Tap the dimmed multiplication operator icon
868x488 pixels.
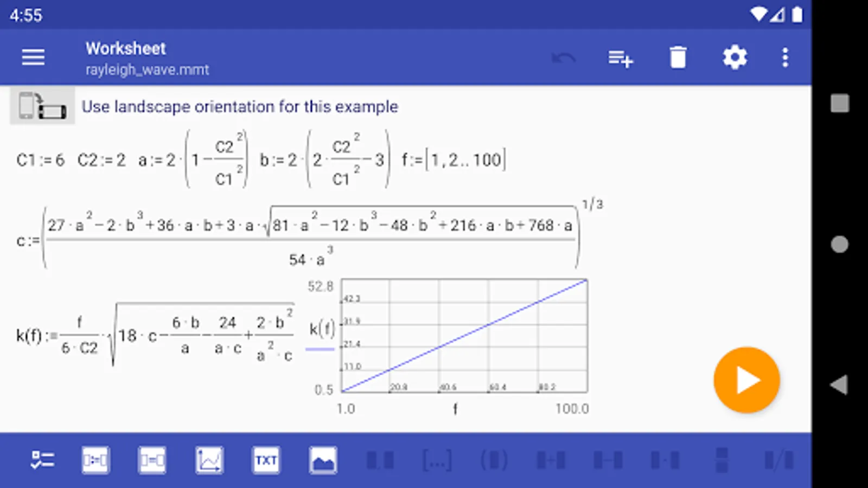[x=665, y=460]
